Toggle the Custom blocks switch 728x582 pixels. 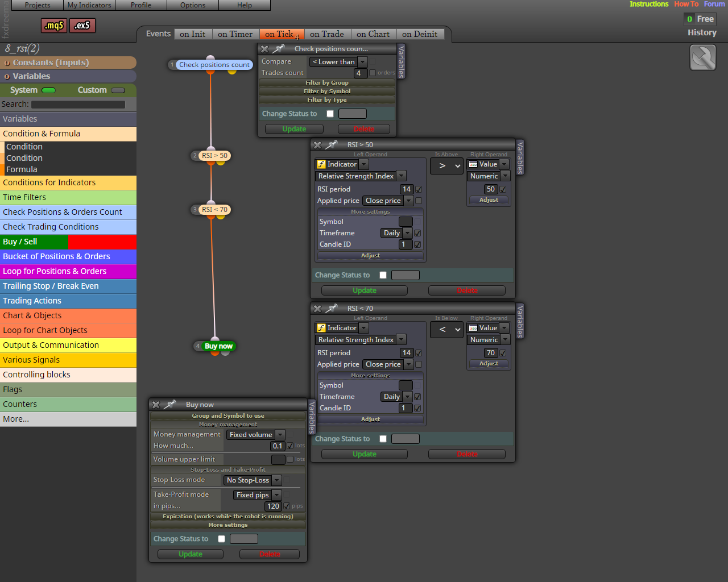coord(118,90)
